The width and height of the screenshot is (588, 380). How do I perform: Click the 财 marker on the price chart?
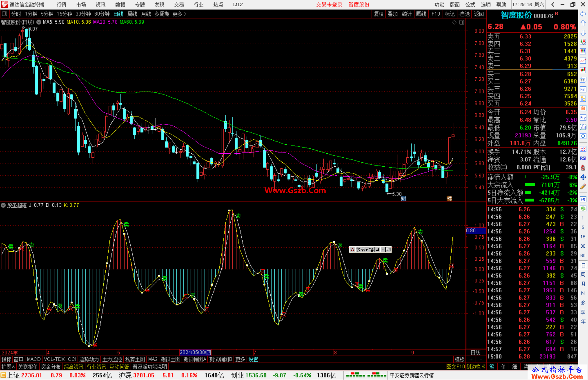[404, 199]
